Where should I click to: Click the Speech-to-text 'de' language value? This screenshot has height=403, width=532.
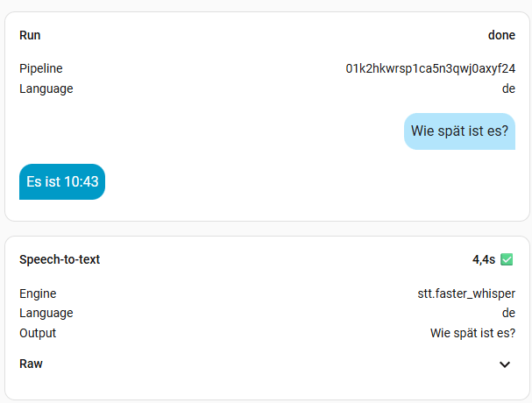(x=508, y=313)
